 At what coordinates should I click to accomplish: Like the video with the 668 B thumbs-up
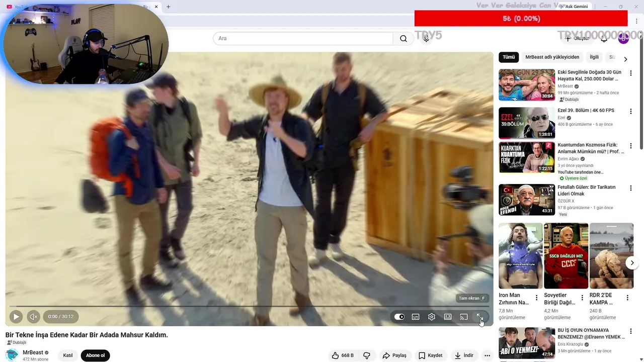[x=343, y=355]
